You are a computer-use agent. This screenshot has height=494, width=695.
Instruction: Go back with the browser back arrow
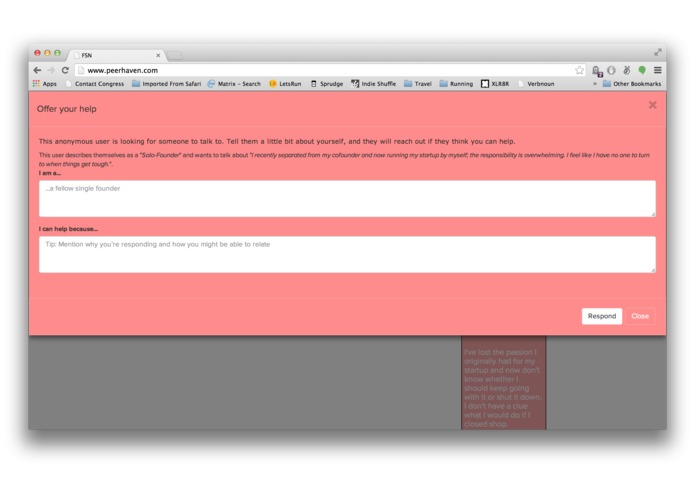point(37,70)
